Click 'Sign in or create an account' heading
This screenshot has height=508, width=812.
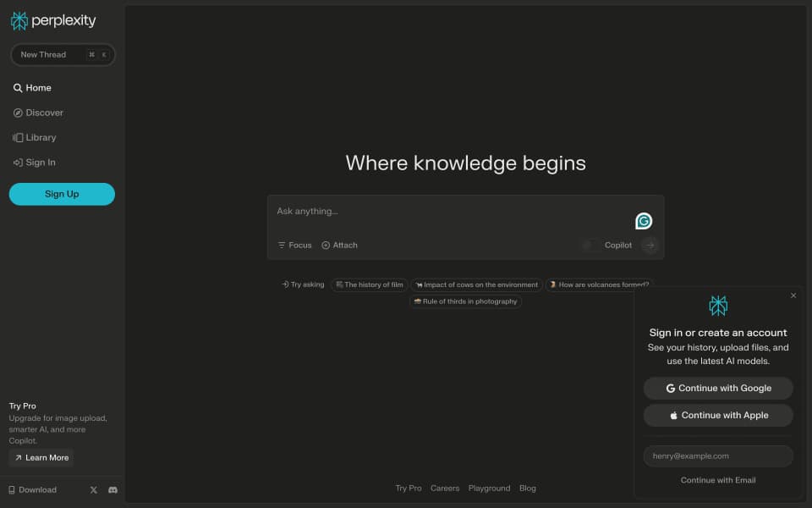(718, 333)
